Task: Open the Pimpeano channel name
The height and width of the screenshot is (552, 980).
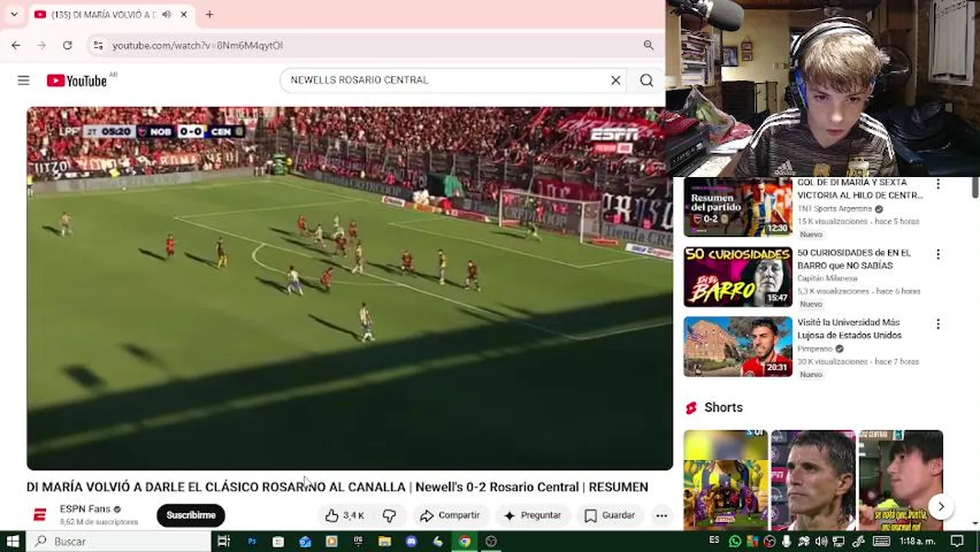Action: click(814, 349)
